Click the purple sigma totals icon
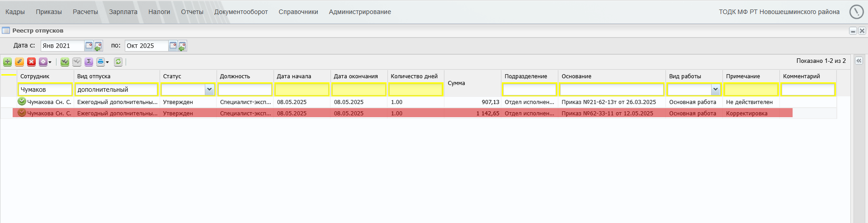Screen dimensions: 868x223 pos(89,62)
